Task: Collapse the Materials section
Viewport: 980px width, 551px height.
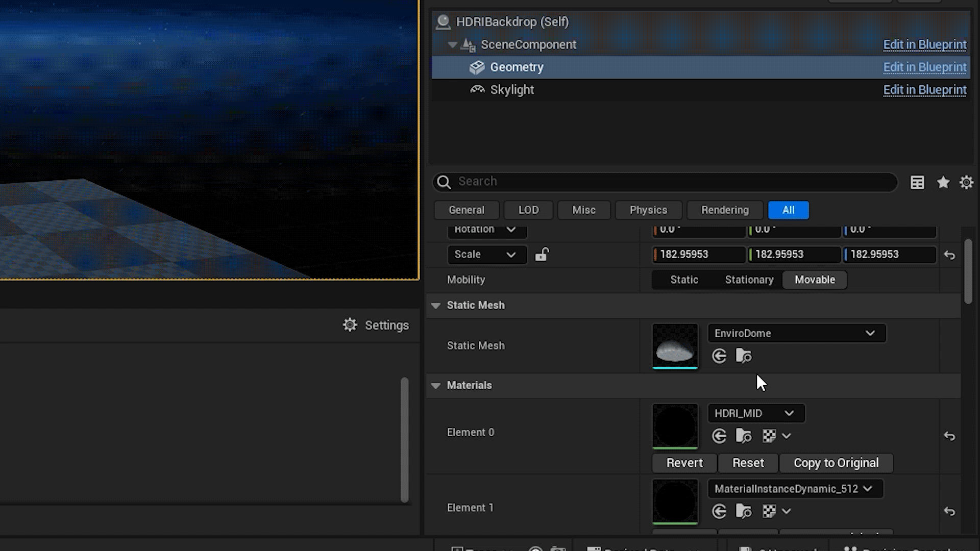Action: [x=436, y=386]
